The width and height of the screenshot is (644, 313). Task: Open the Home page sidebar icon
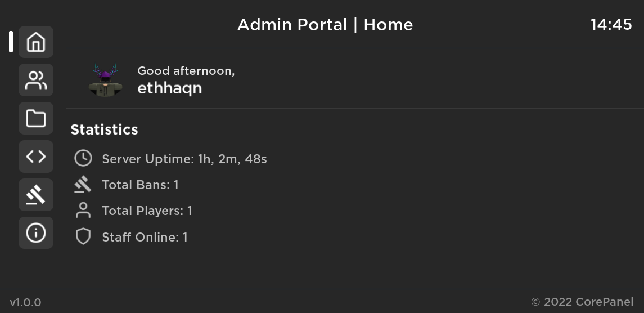point(36,42)
